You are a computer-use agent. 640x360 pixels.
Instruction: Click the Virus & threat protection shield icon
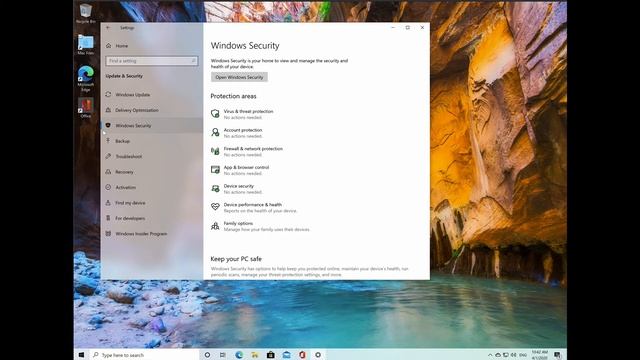click(215, 114)
